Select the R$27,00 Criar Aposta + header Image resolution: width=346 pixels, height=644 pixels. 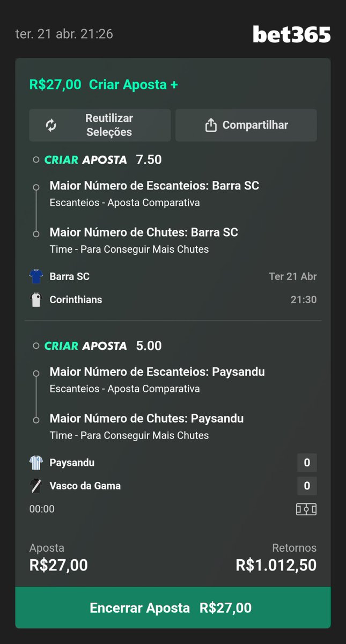pos(104,84)
